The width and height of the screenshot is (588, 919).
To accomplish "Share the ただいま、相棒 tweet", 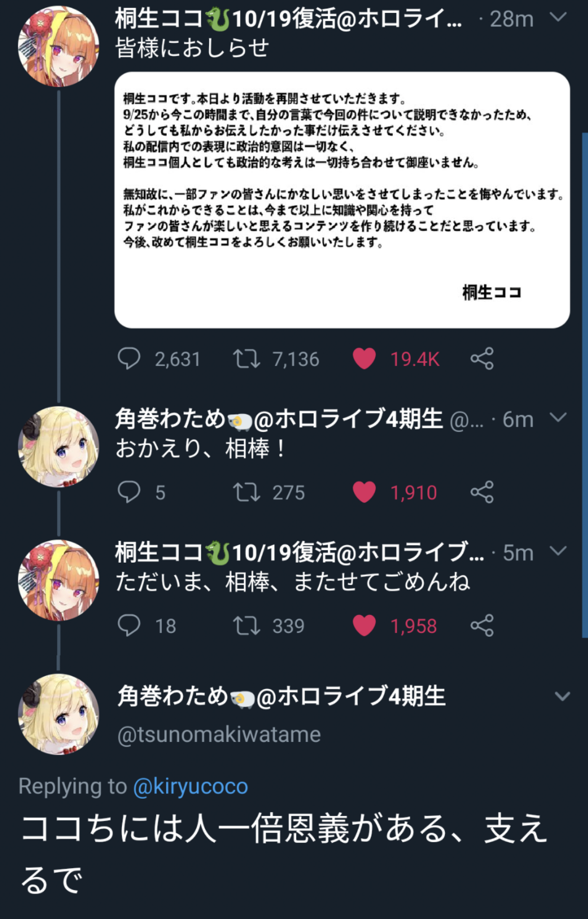I will click(x=482, y=625).
